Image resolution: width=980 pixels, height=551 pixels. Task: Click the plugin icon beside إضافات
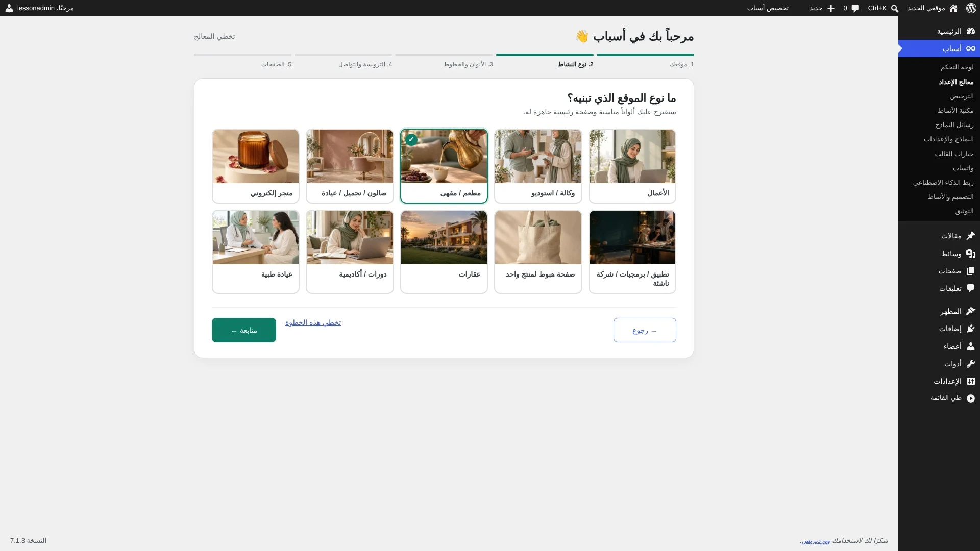coord(971,329)
